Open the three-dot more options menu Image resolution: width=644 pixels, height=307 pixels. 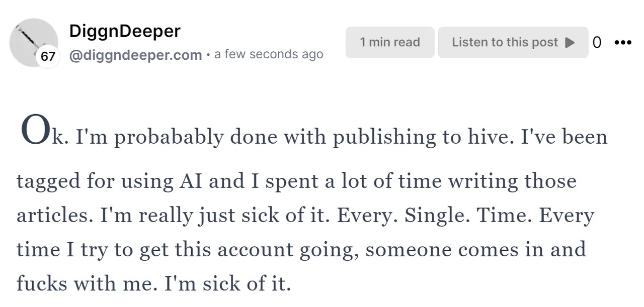[623, 43]
